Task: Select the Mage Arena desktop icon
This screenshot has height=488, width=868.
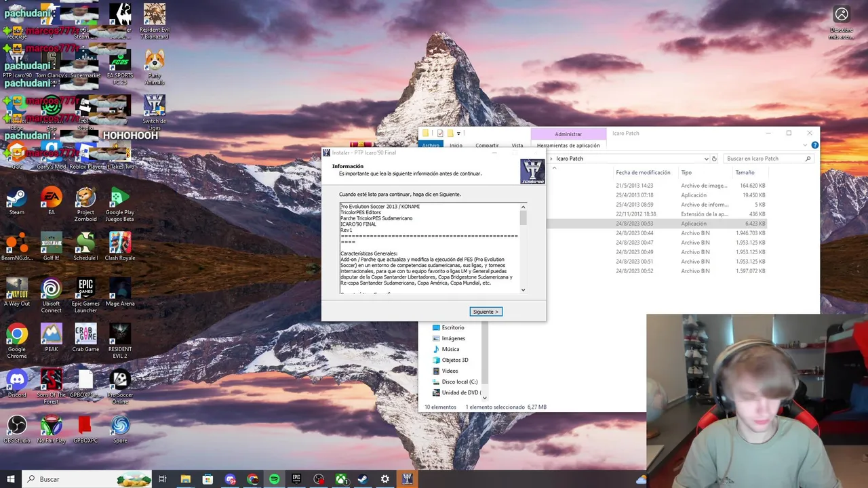Action: click(120, 293)
